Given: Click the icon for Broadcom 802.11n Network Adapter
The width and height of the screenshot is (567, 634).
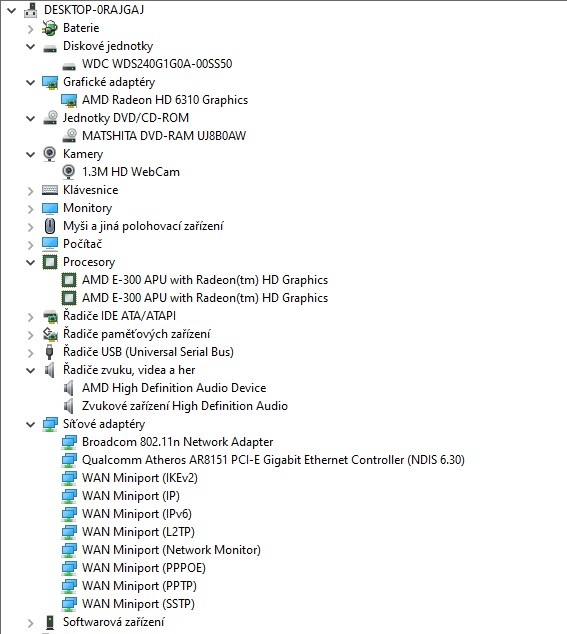Looking at the screenshot, I should click(x=69, y=442).
